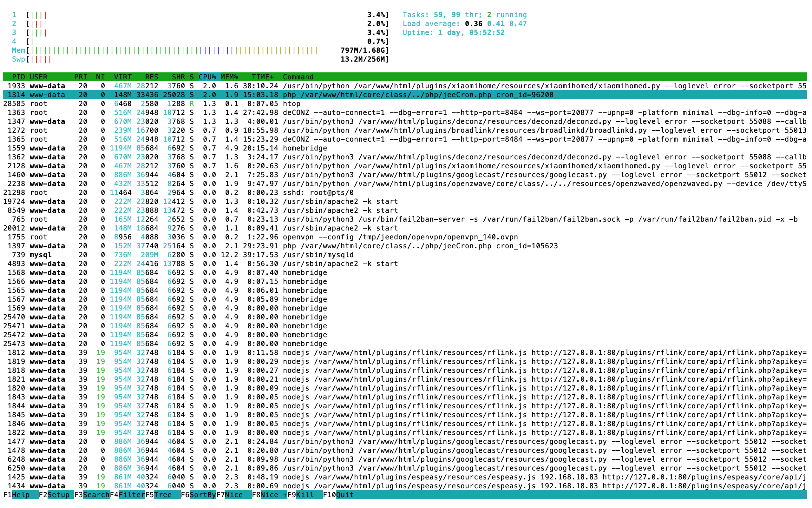Sort by the VIRT column header
This screenshot has width=812, height=508.
tap(123, 77)
